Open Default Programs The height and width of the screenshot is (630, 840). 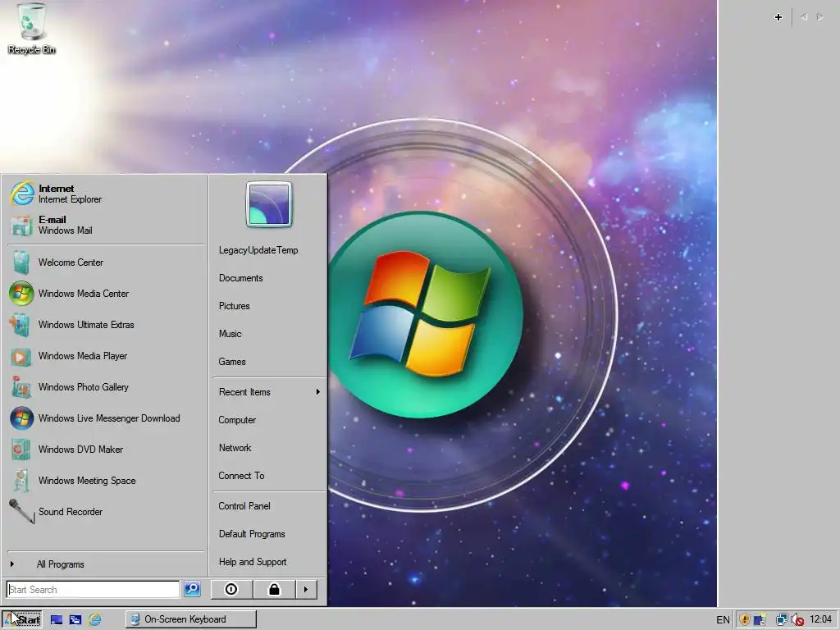[x=269, y=534]
